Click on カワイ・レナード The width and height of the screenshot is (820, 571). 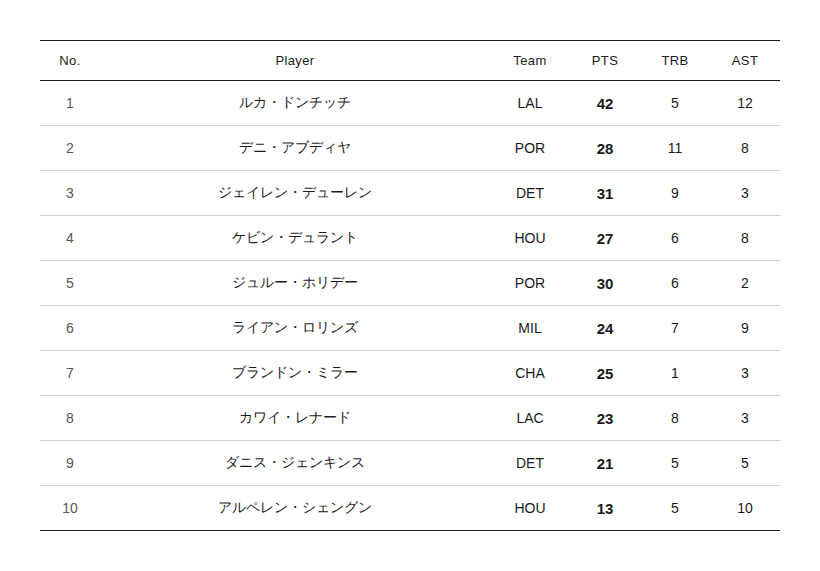click(295, 418)
